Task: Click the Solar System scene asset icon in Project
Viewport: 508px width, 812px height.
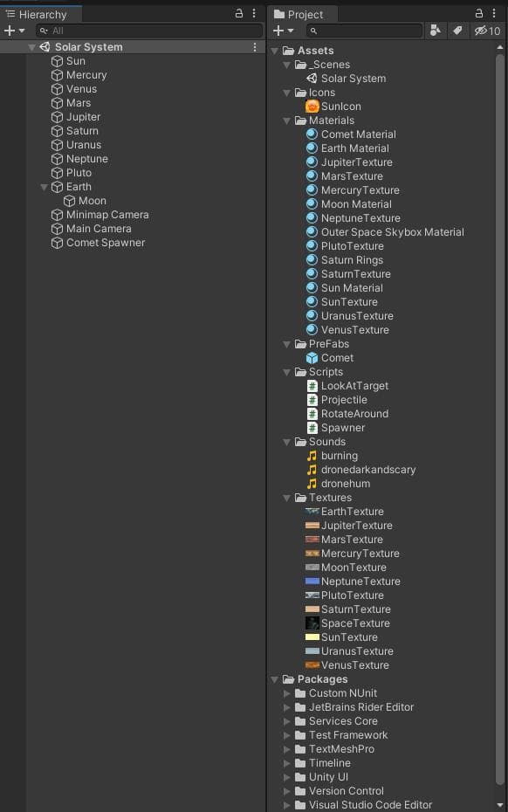Action: [x=312, y=79]
